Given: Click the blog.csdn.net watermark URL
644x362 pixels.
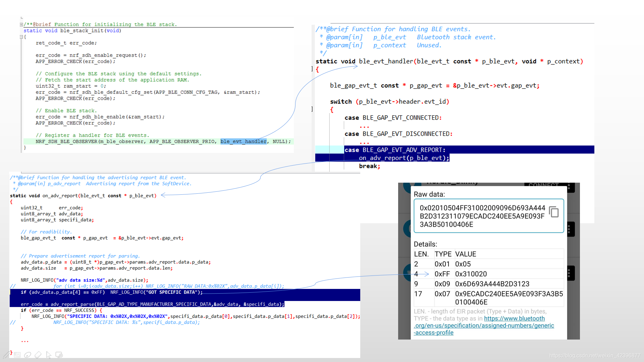Looking at the screenshot, I should [x=594, y=356].
